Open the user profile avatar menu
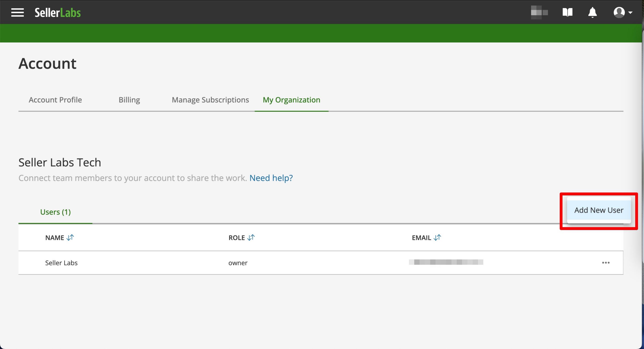Viewport: 644px width, 349px height. coord(623,12)
